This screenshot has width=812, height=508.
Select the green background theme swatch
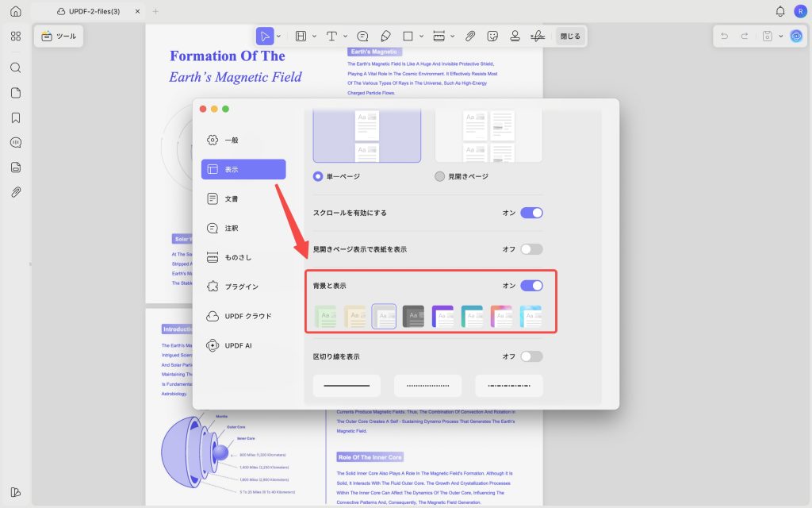point(326,316)
